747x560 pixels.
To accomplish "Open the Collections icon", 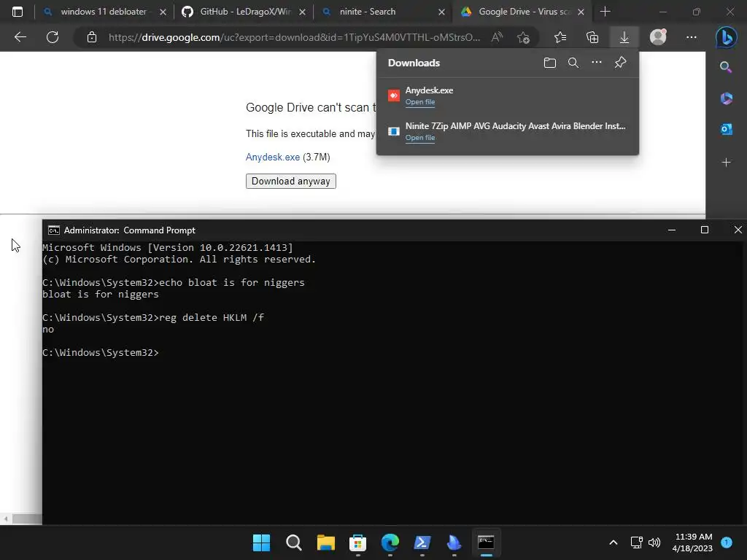I will click(592, 37).
